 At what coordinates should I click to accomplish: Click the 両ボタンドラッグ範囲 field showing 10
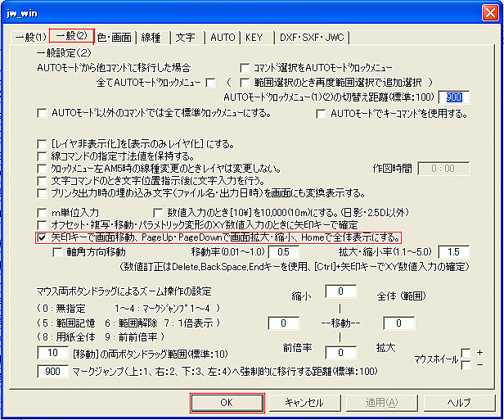52,353
